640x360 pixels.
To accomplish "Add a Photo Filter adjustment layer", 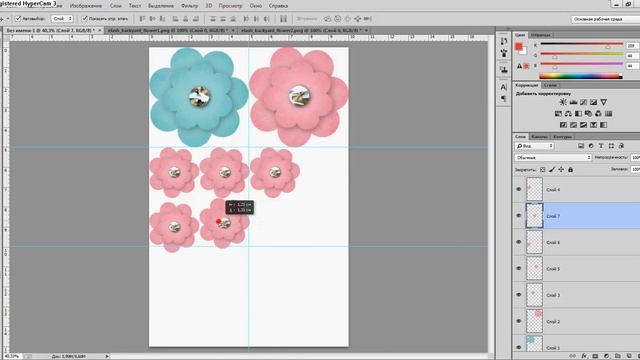I will 588,113.
